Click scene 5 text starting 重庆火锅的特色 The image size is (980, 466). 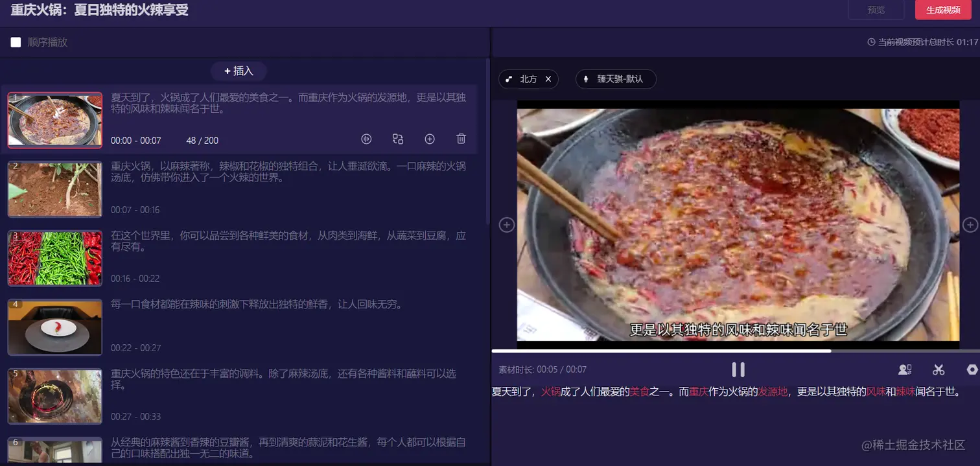283,379
